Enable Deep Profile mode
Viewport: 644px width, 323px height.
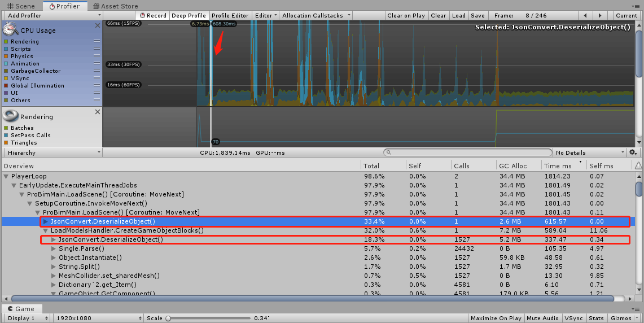click(x=189, y=16)
